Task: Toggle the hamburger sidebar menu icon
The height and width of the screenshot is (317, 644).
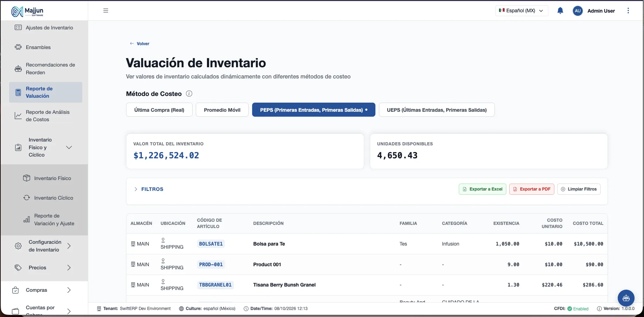Action: 106,11
